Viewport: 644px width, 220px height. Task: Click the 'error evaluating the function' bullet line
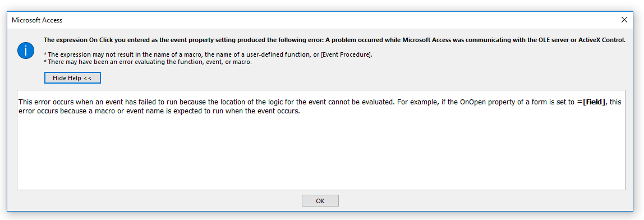pos(149,62)
